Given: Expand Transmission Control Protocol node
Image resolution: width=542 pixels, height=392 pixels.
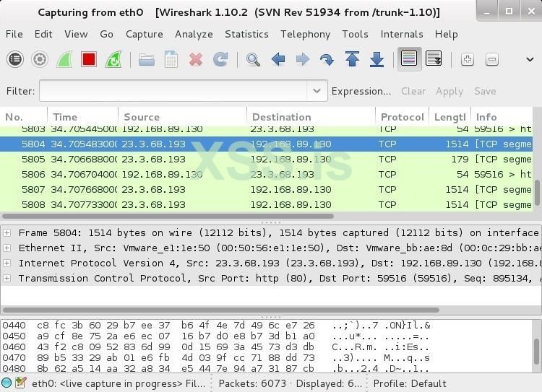Looking at the screenshot, I should [x=7, y=278].
